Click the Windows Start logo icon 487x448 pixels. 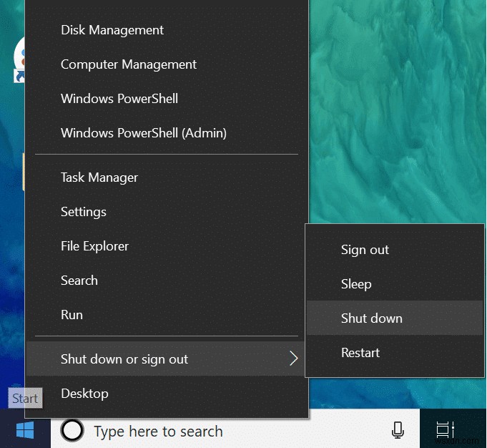tap(25, 430)
